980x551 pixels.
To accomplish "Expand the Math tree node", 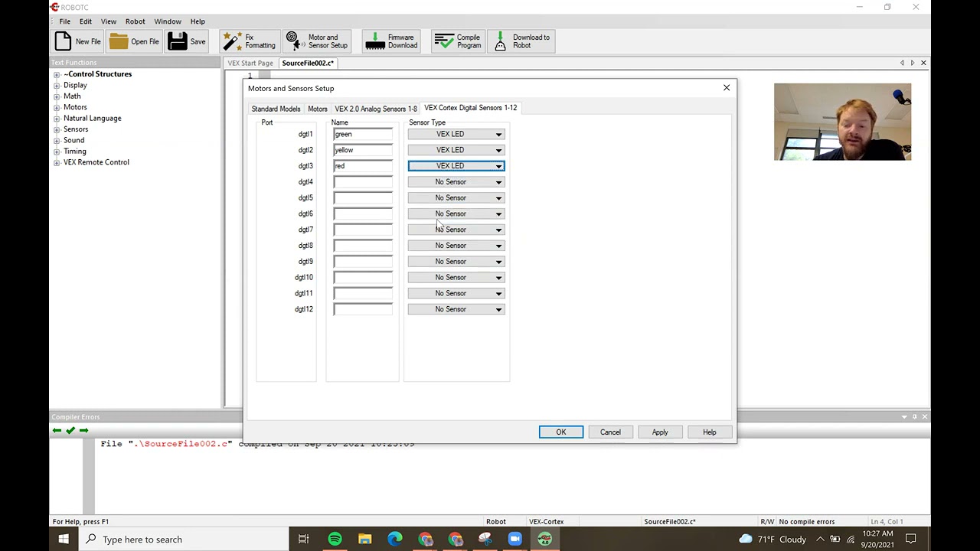I will (x=57, y=96).
